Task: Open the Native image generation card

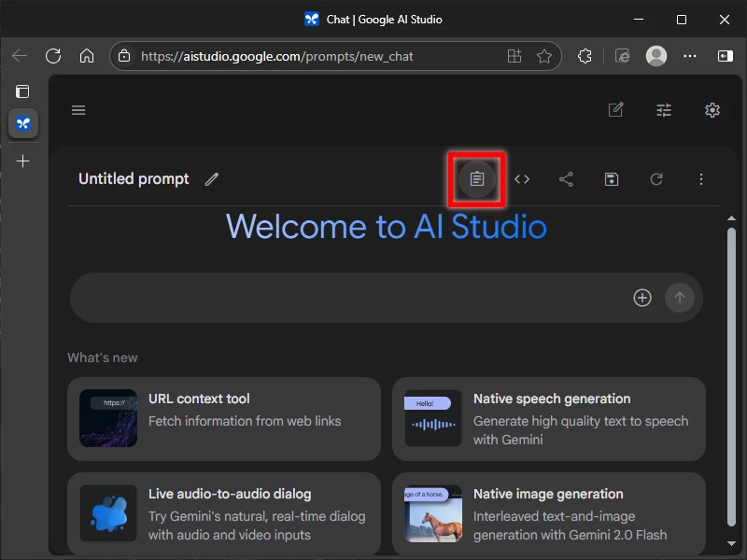Action: point(549,514)
